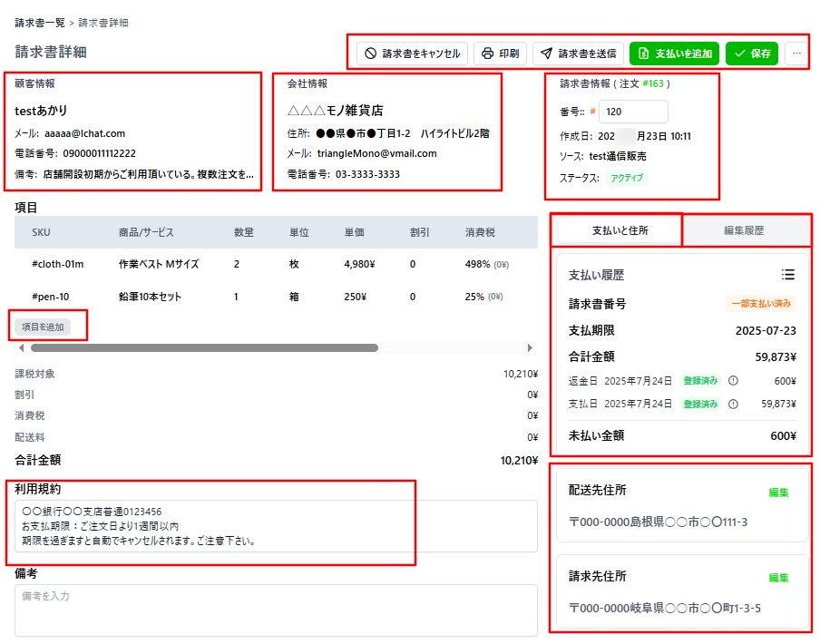The width and height of the screenshot is (820, 644).
Task: Select the 支払いと住所 tab
Action: (x=620, y=231)
